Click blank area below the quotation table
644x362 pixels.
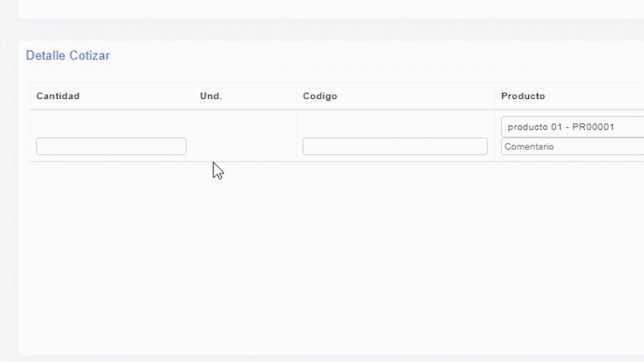click(325, 258)
